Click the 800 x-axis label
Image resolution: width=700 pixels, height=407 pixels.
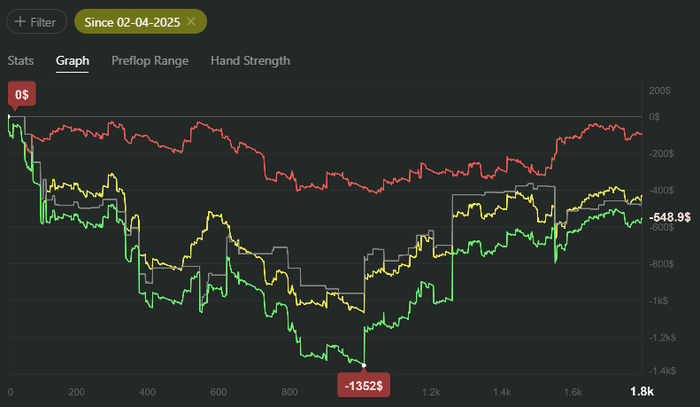click(x=290, y=391)
